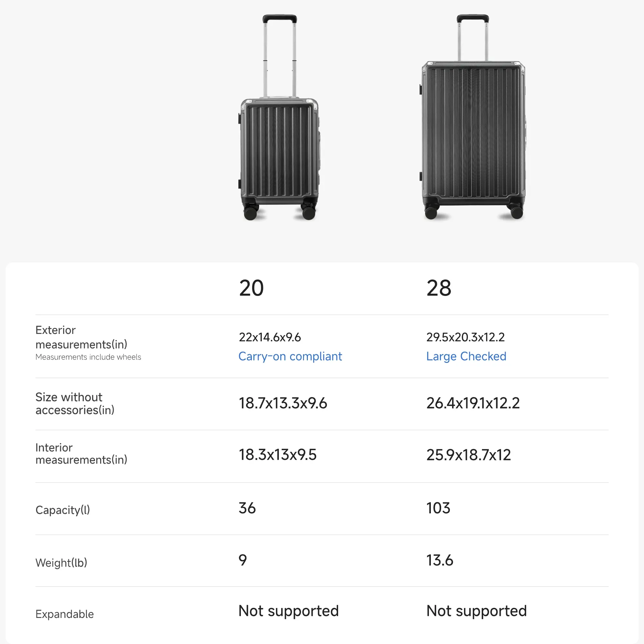Click the "Measurements include wheels" note

88,357
